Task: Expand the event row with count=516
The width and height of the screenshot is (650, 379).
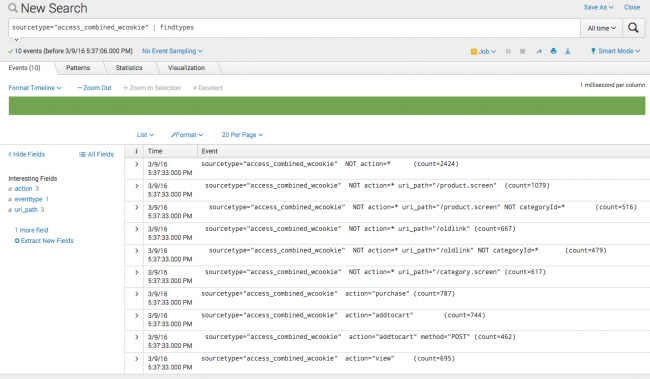Action: point(136,207)
